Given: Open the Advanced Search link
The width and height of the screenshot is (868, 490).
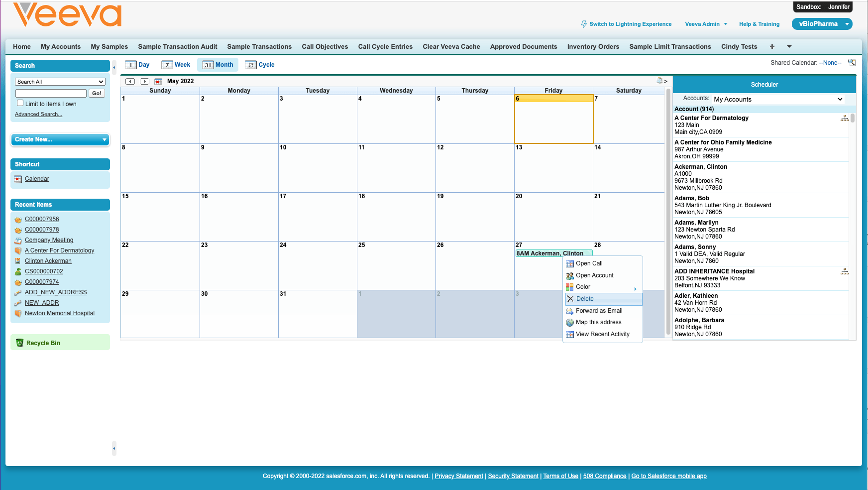Looking at the screenshot, I should tap(38, 114).
